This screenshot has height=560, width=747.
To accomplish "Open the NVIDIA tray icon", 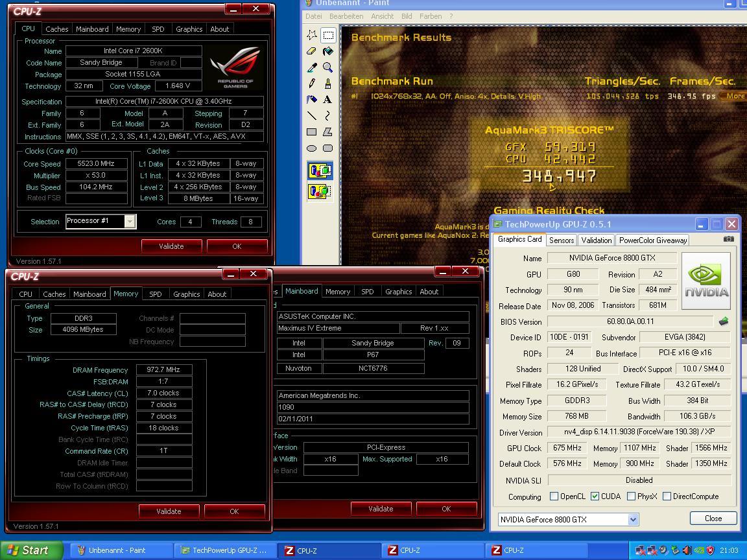I will pyautogui.click(x=698, y=550).
